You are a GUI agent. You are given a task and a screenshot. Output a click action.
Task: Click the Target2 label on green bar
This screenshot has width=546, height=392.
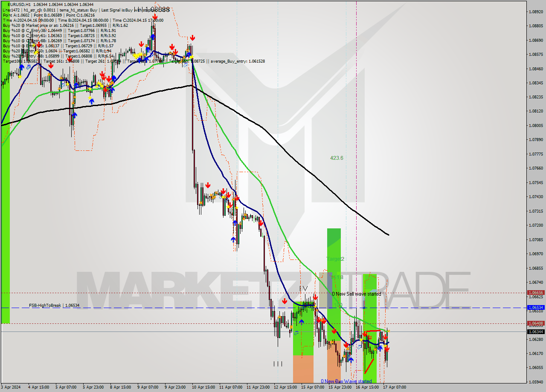click(335, 259)
